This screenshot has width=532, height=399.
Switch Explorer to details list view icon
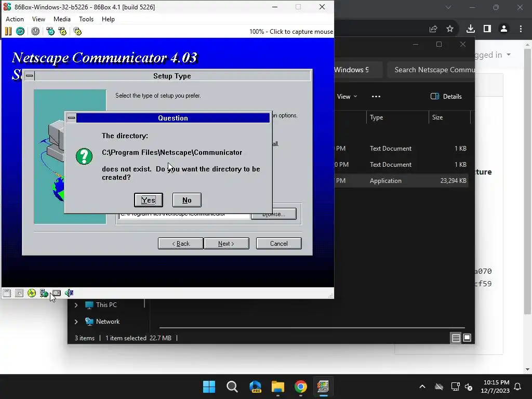click(x=456, y=338)
